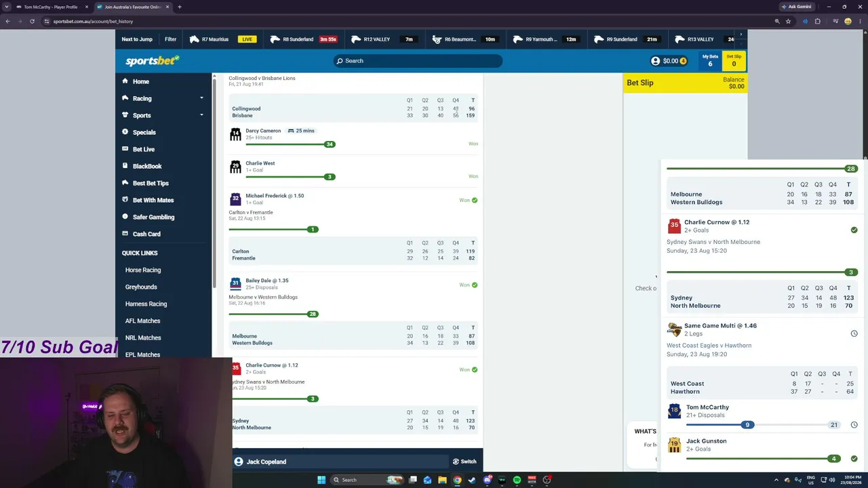Open the My Bets tab showing 6
868x488 pixels.
[710, 60]
